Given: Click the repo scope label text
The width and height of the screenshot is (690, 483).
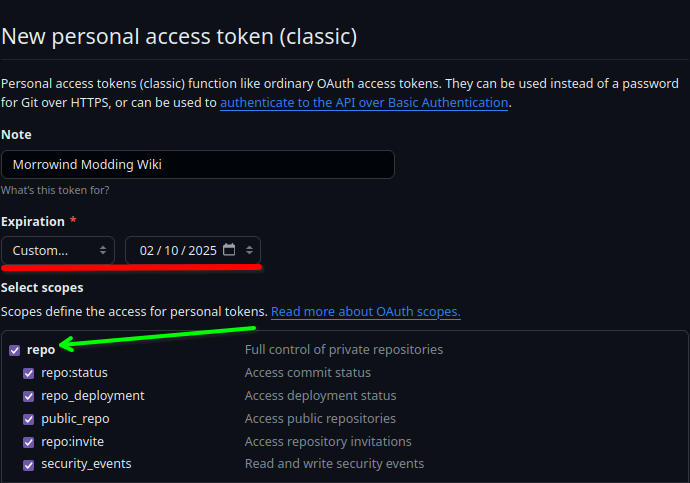Looking at the screenshot, I should 41,350.
